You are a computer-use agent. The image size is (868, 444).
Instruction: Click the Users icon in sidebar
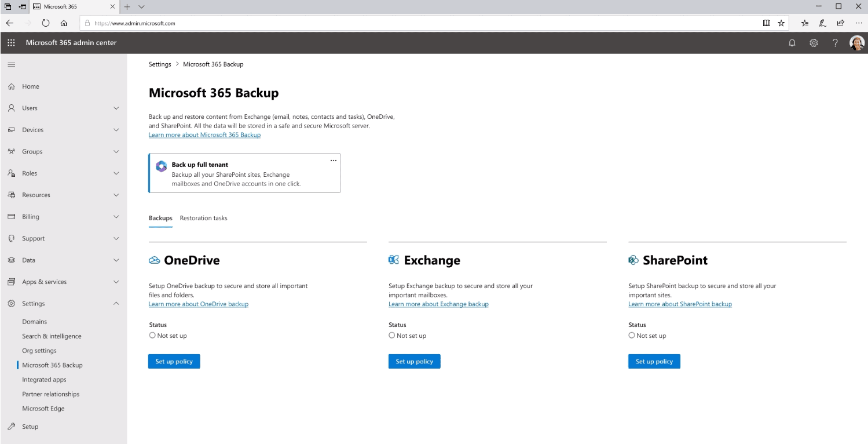[11, 108]
